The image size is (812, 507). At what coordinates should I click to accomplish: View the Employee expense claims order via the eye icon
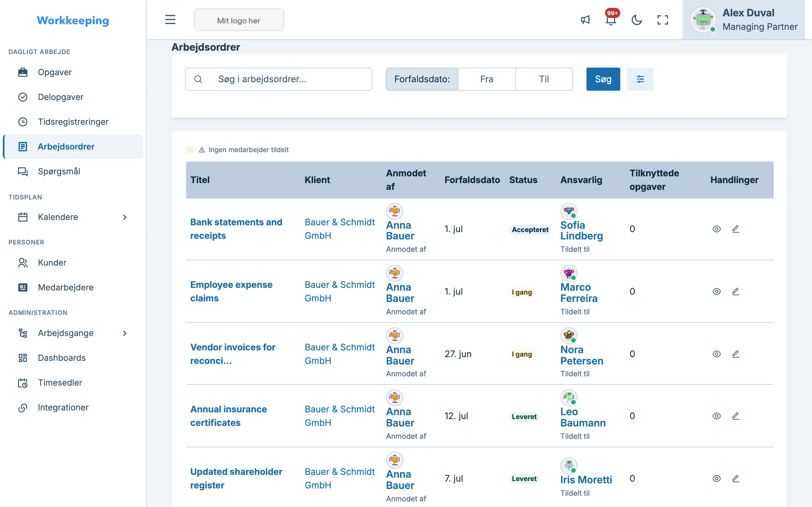pyautogui.click(x=716, y=292)
